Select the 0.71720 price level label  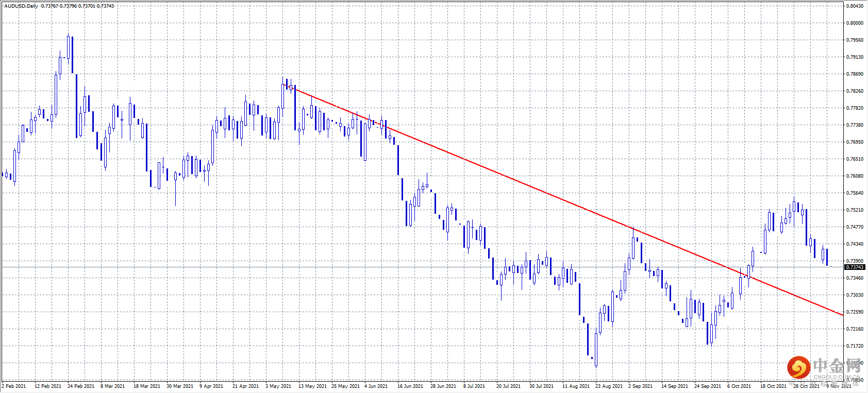(855, 346)
